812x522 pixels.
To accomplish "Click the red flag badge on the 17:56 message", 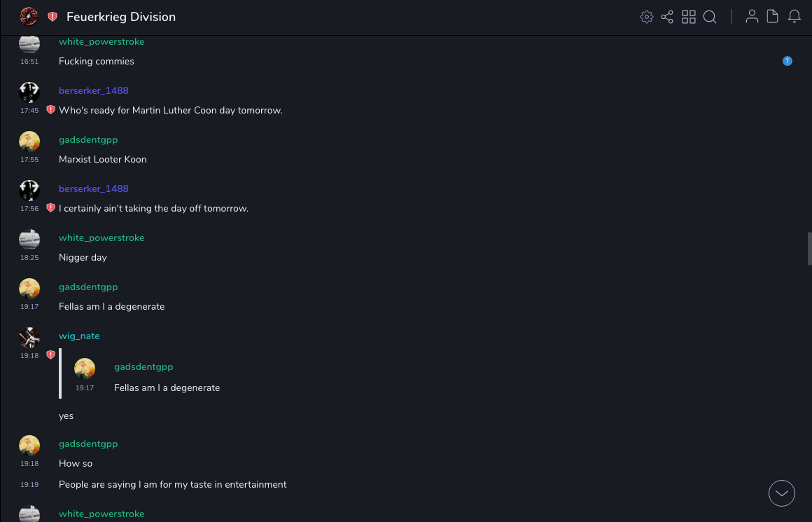I will tap(50, 208).
